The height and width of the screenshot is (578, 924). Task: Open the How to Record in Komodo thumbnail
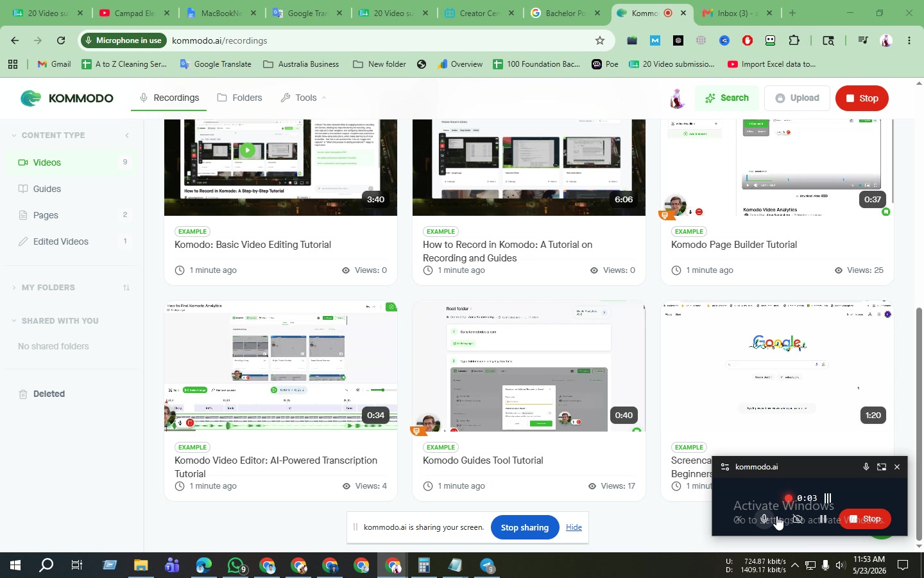(529, 168)
